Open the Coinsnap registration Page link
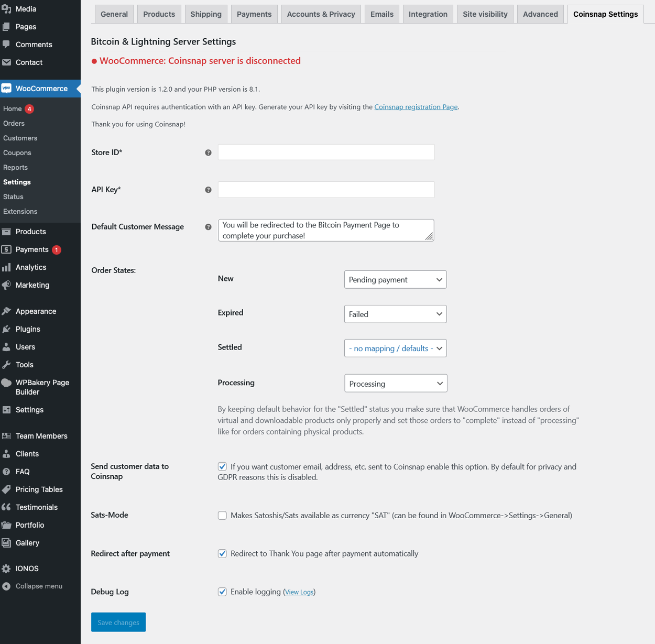The image size is (655, 644). tap(416, 107)
